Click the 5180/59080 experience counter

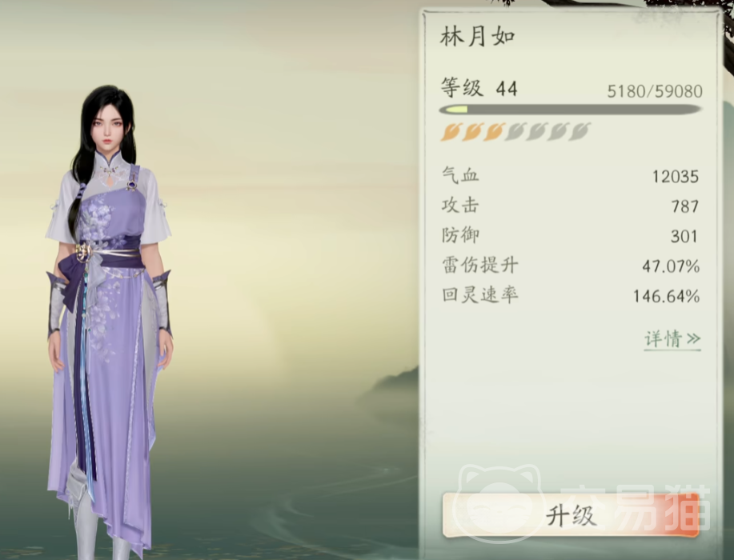point(655,91)
